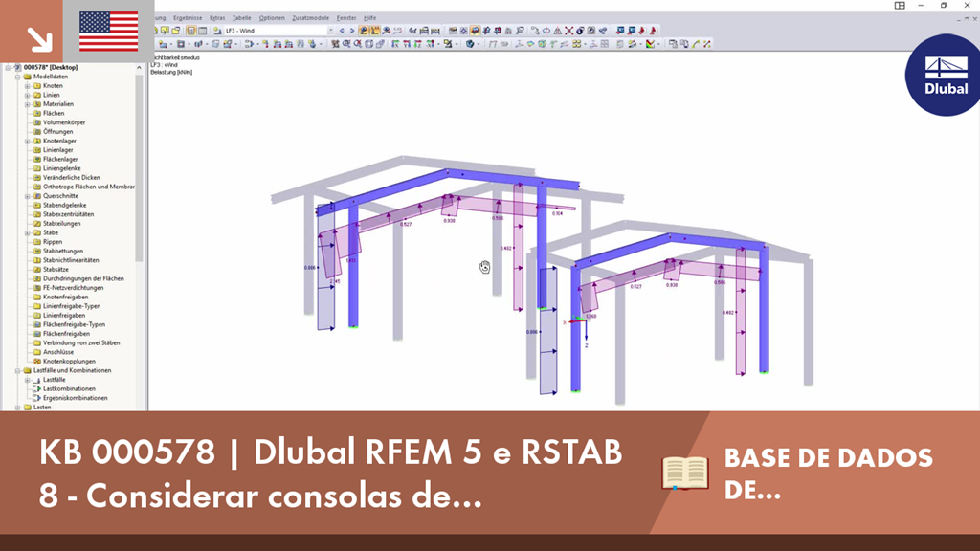Click the circular target icon right of dark panel icon

point(464,30)
